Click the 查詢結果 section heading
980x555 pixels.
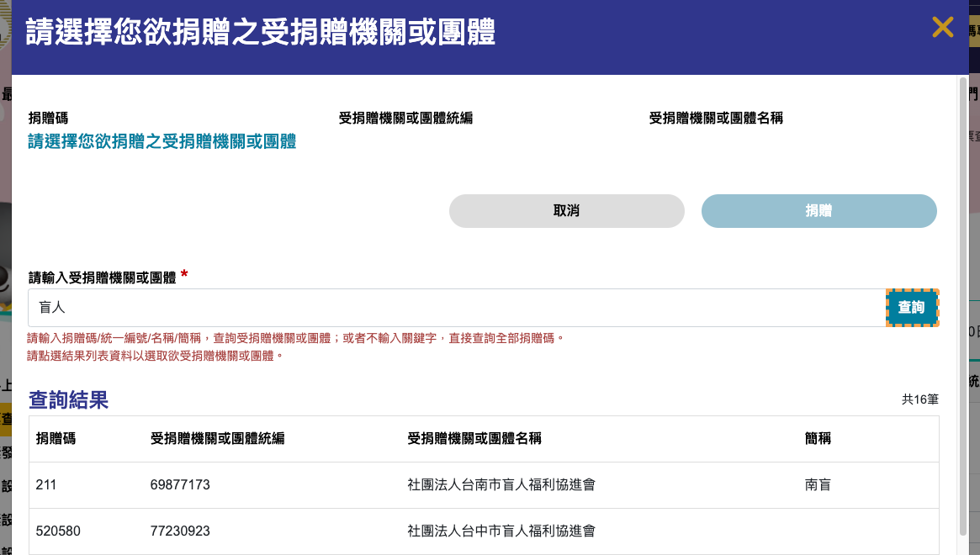point(69,400)
